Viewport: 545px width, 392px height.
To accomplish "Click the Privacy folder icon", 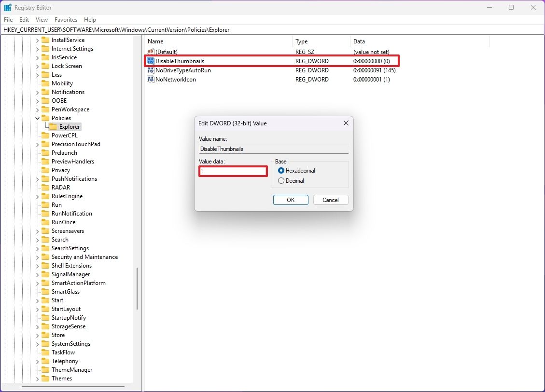I will coord(46,170).
